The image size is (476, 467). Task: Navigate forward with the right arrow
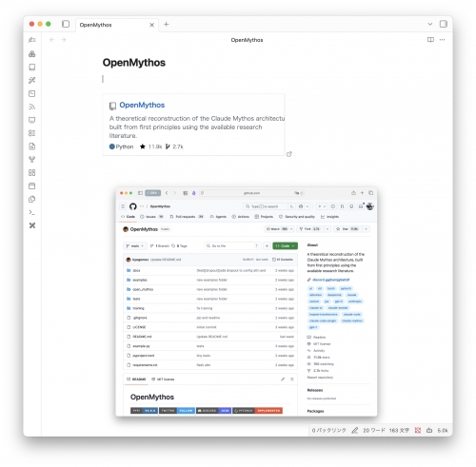pyautogui.click(x=64, y=40)
